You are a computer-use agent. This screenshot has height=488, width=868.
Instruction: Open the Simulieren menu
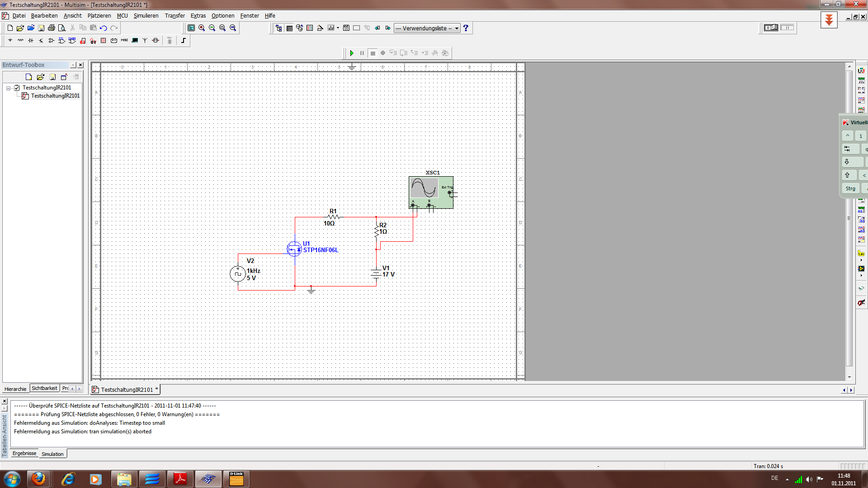coord(146,16)
